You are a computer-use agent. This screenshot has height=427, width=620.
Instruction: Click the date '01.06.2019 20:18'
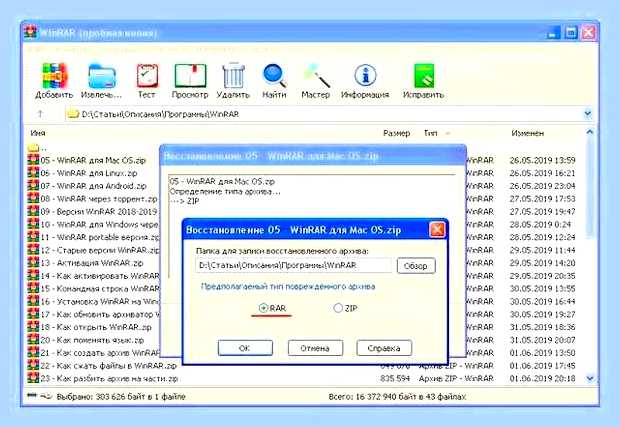click(x=542, y=378)
